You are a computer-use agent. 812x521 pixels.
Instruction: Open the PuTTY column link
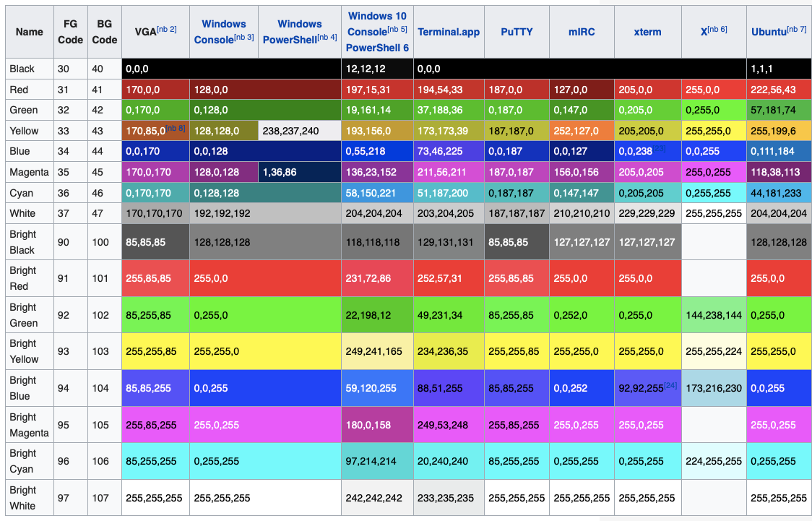(517, 32)
